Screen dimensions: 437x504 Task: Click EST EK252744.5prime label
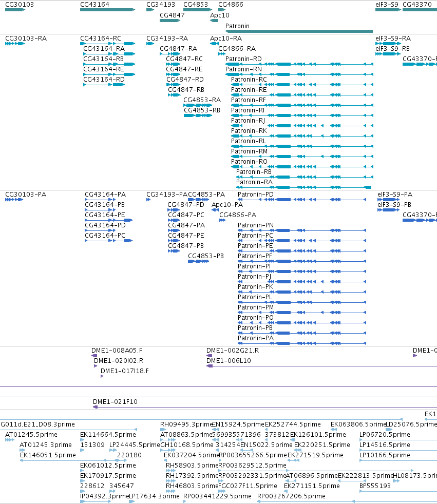(x=293, y=424)
